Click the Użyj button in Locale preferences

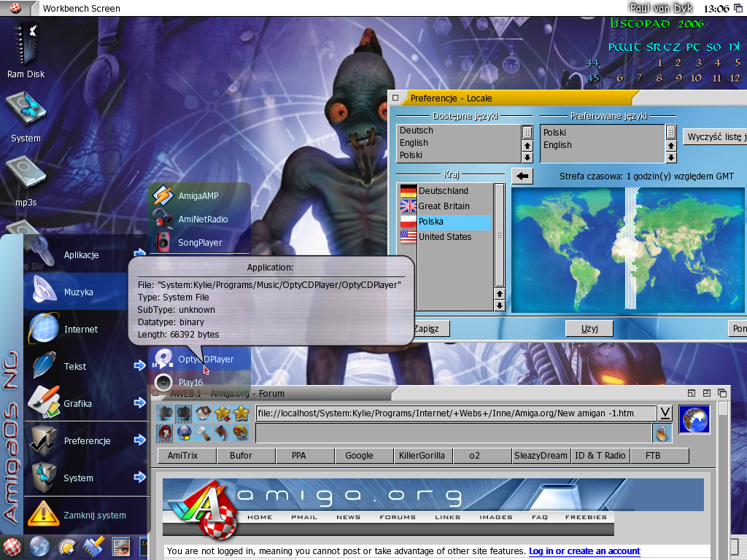coord(589,329)
